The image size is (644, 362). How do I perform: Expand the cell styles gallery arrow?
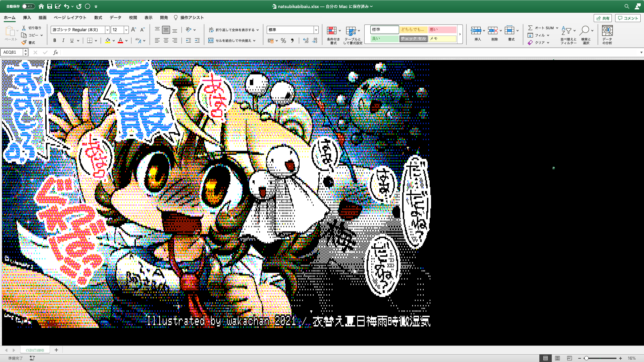[460, 34]
